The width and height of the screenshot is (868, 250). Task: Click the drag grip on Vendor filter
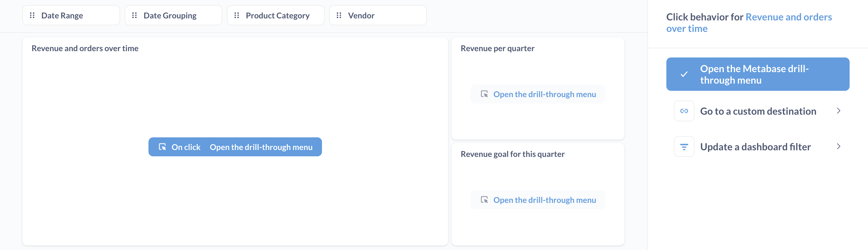pos(339,15)
